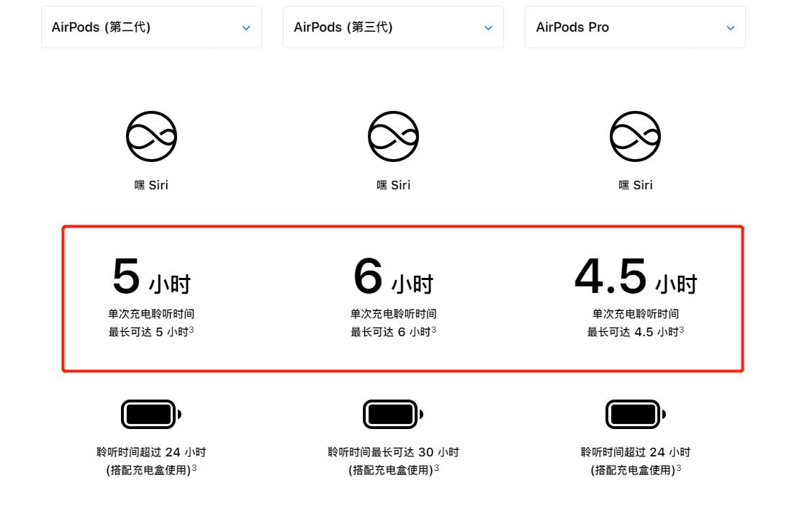Viewport: 802px width, 532px height.
Task: Click the chevron arrow in the AirPods (第三代) selector
Action: click(488, 28)
